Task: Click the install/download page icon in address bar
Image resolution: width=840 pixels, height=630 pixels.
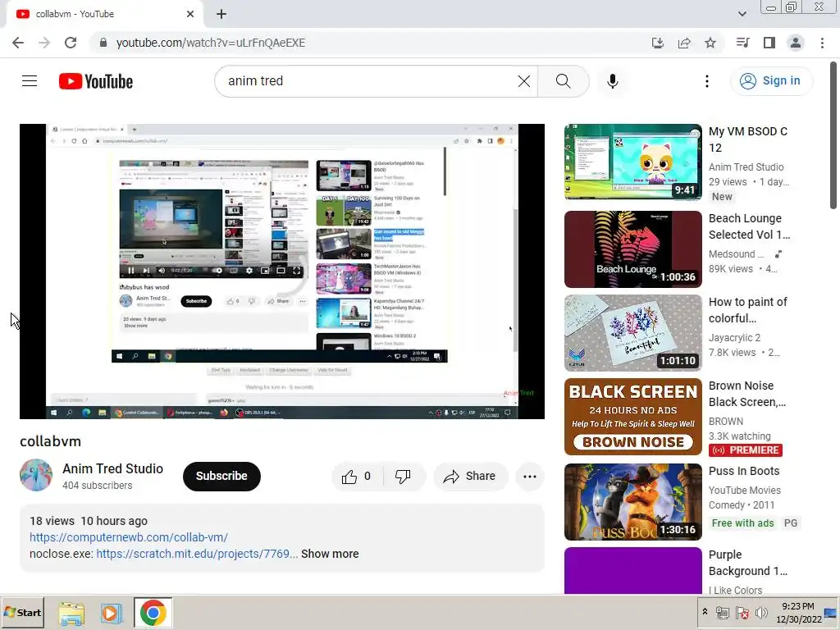Action: click(x=658, y=43)
